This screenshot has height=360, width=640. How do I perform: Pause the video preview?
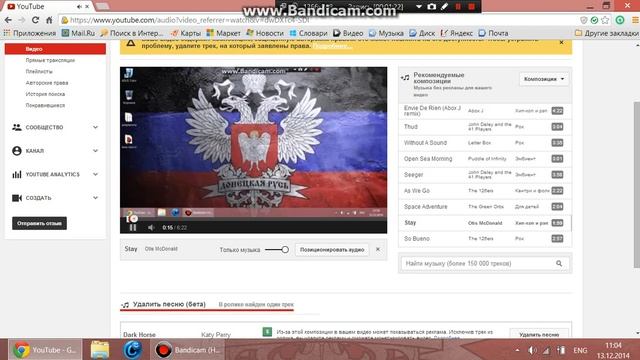(x=133, y=228)
